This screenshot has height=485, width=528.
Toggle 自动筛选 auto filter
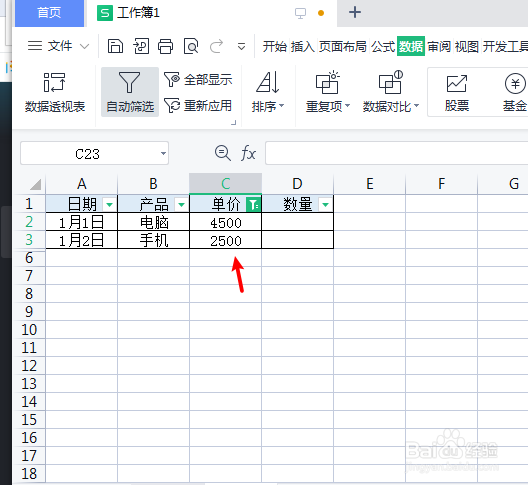coord(130,92)
